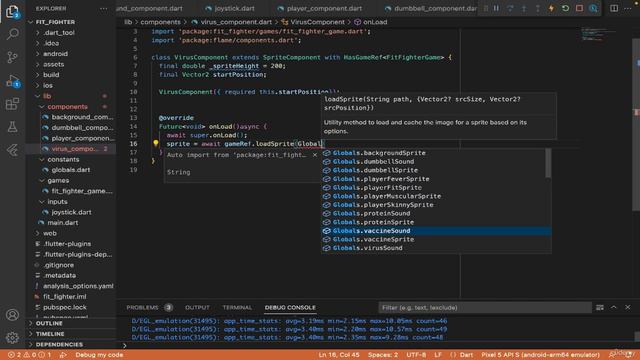Screen dimensions: 640x360
Task: Trigger Hot Reload lightning icon
Action: 551,8
